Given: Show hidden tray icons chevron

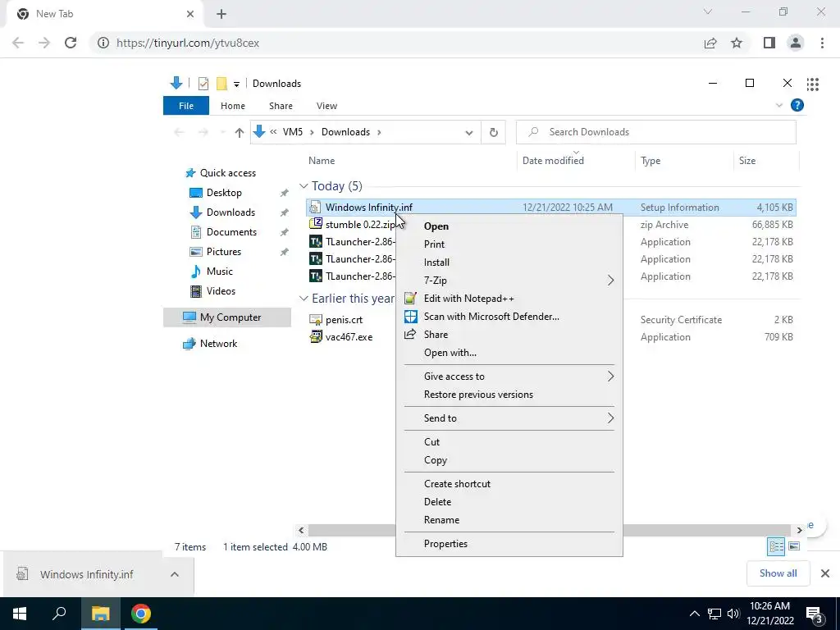Looking at the screenshot, I should pyautogui.click(x=694, y=614).
